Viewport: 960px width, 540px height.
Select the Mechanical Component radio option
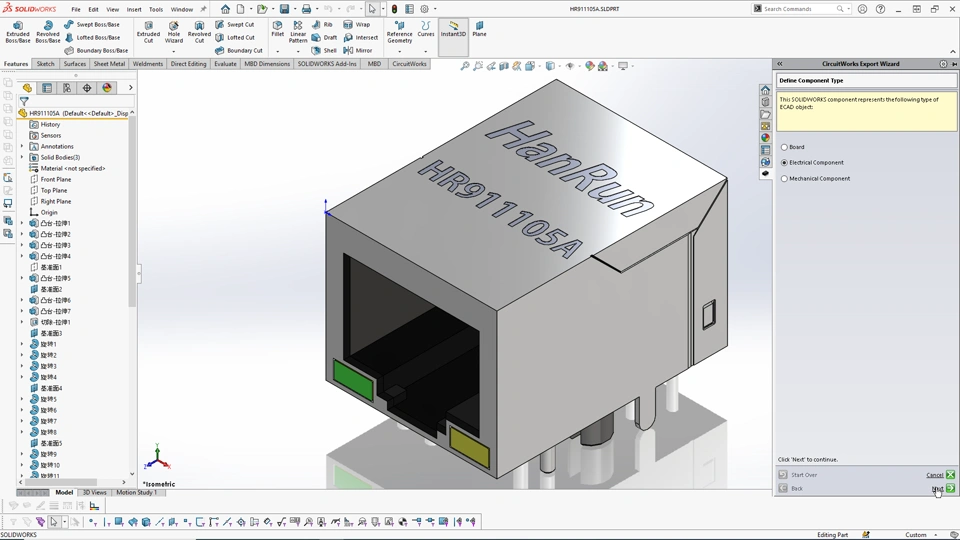pyautogui.click(x=784, y=179)
